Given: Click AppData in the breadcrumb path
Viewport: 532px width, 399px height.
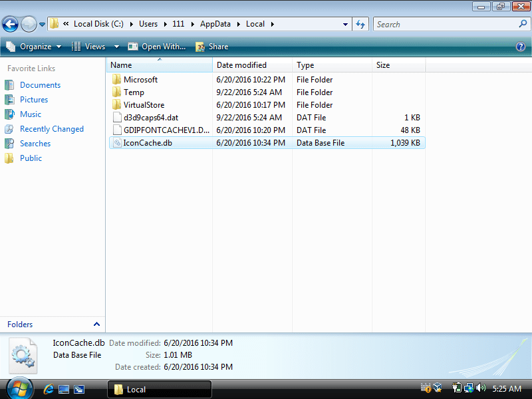Looking at the screenshot, I should point(213,24).
